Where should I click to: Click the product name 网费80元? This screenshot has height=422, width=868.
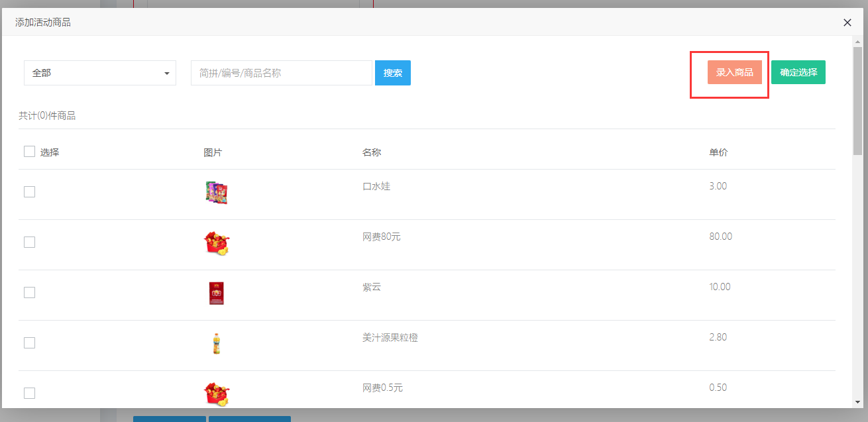(x=382, y=237)
